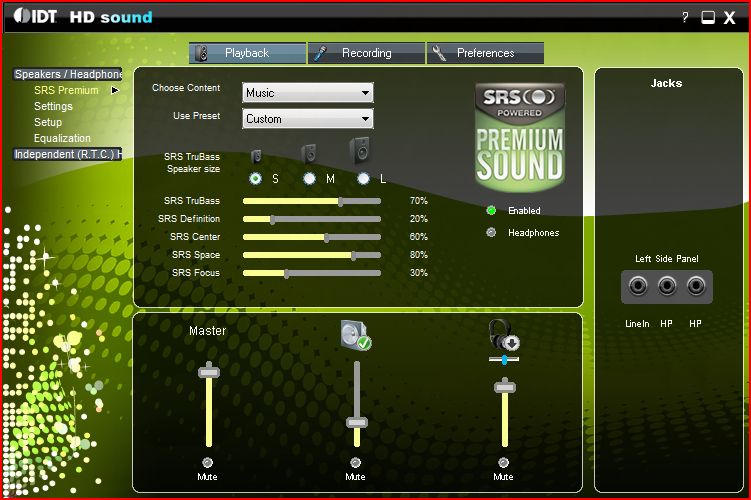The image size is (751, 500).
Task: Click the LineIn jack icon
Action: [637, 286]
